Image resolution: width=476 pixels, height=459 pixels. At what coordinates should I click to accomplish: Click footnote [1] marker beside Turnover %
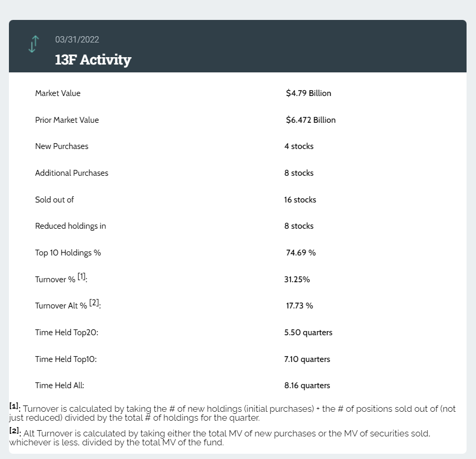pyautogui.click(x=82, y=276)
